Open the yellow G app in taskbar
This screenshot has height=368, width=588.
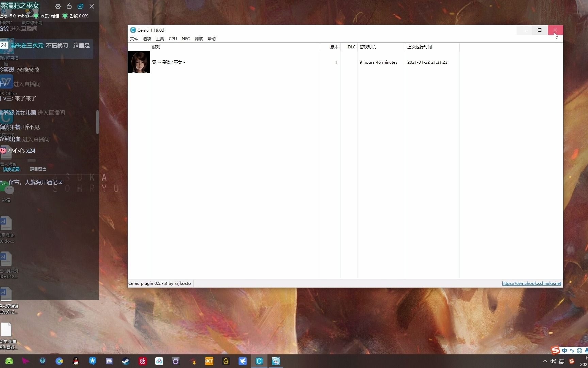pyautogui.click(x=226, y=361)
